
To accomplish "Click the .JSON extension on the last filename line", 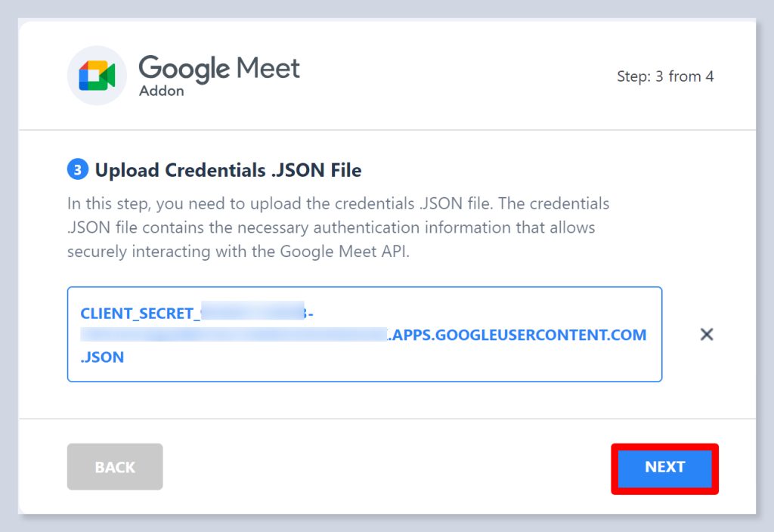I will (x=103, y=357).
